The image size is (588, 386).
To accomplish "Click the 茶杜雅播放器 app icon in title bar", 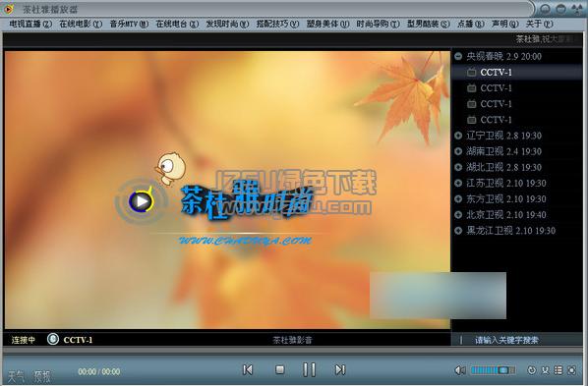I will point(8,9).
